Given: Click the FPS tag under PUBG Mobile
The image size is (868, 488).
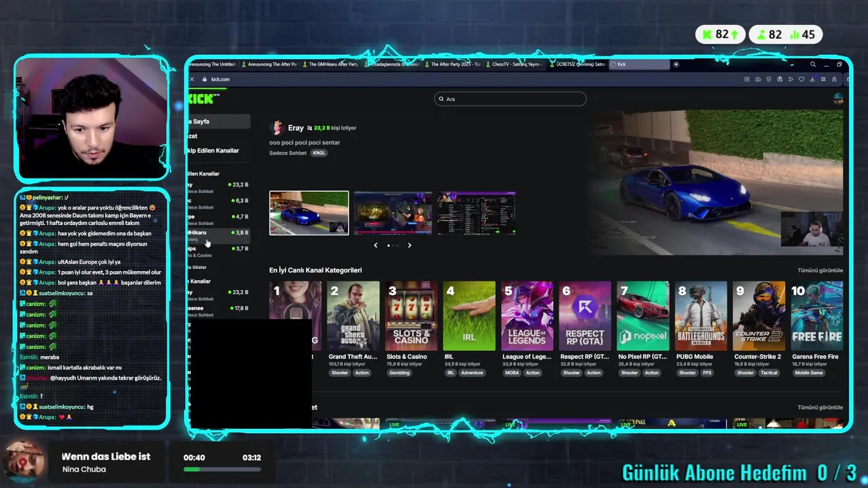Looking at the screenshot, I should pos(707,373).
